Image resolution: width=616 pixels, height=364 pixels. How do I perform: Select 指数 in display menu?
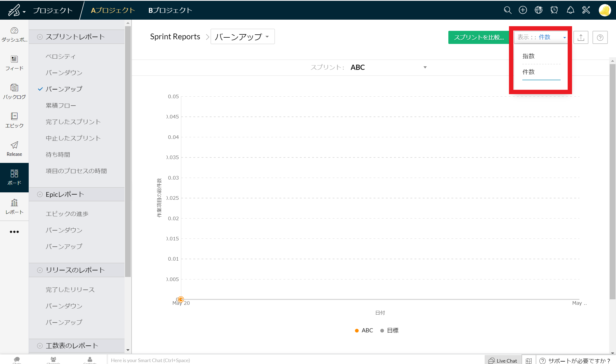529,56
